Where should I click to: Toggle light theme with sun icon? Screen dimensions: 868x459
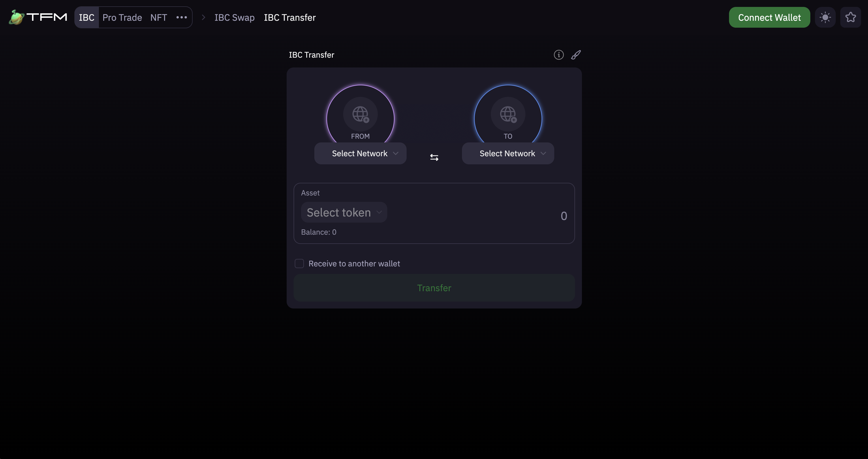(825, 17)
